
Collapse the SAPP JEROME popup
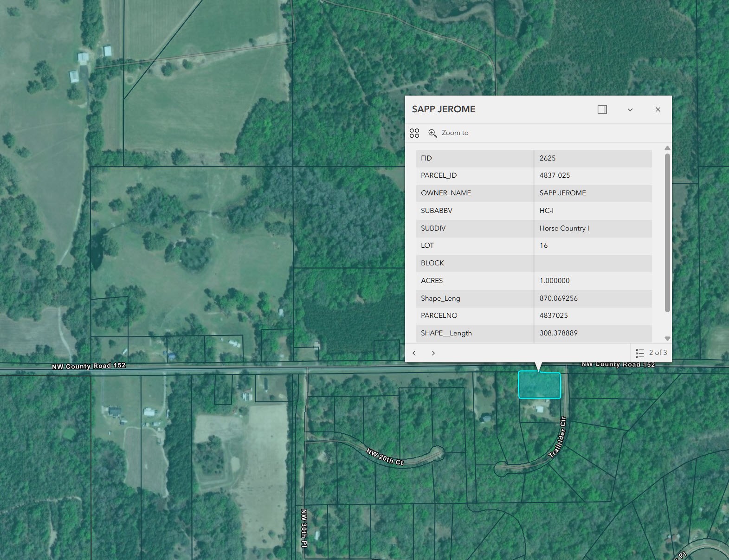[x=630, y=109]
